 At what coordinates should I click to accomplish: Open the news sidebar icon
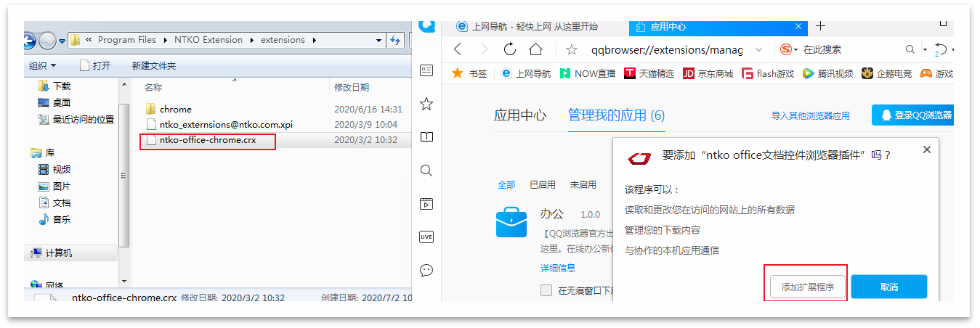(x=426, y=70)
